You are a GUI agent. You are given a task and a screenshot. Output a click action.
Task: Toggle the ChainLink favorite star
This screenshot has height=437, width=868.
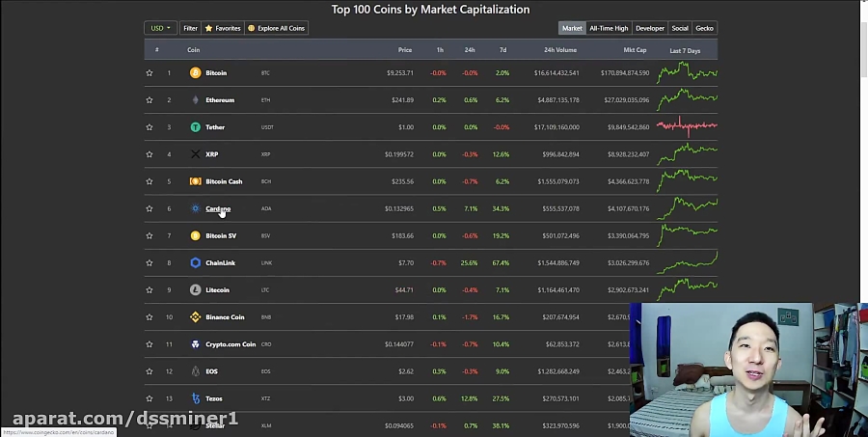point(149,262)
